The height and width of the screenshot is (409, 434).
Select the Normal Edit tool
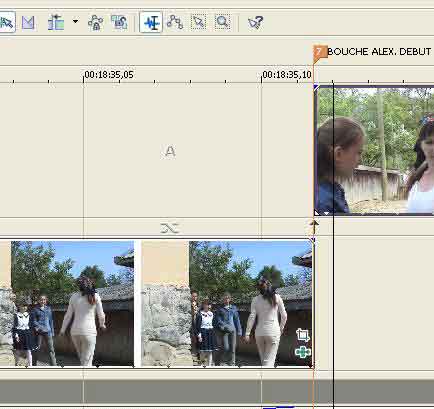tap(151, 22)
